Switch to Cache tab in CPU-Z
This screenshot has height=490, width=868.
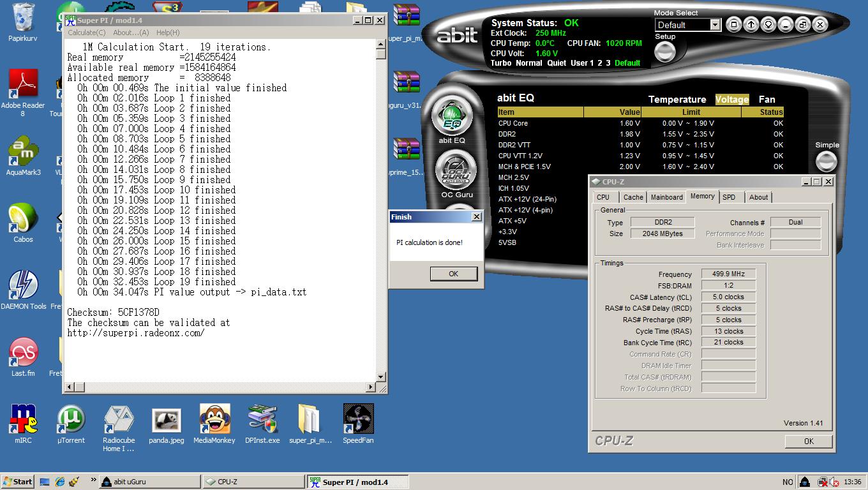click(x=633, y=197)
